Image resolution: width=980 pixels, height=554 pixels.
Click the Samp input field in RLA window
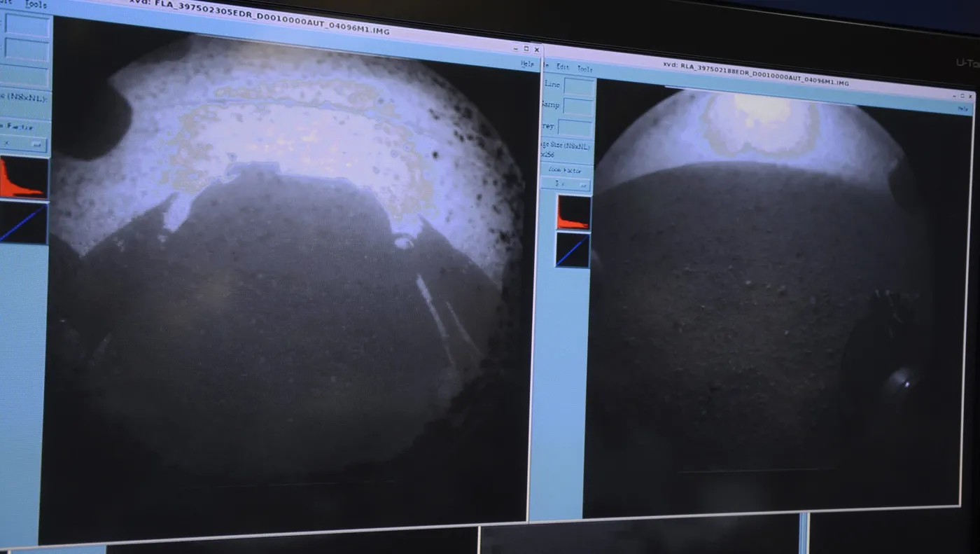coord(578,107)
